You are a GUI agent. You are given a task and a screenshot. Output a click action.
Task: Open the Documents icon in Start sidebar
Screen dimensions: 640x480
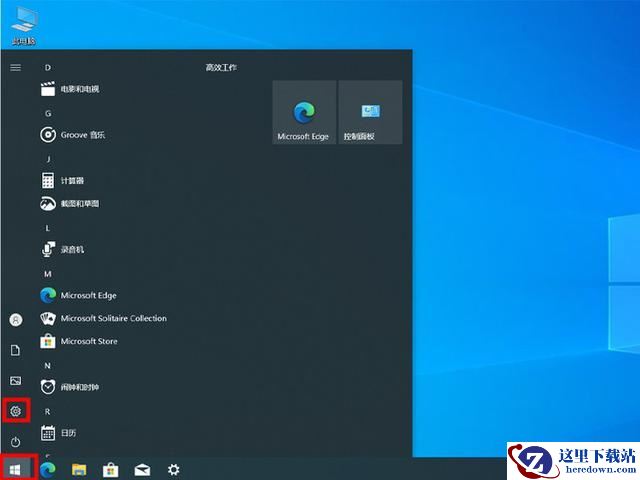coord(16,350)
